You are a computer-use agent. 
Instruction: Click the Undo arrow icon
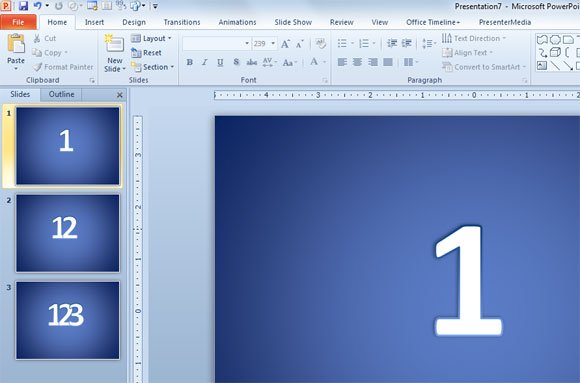coord(38,6)
